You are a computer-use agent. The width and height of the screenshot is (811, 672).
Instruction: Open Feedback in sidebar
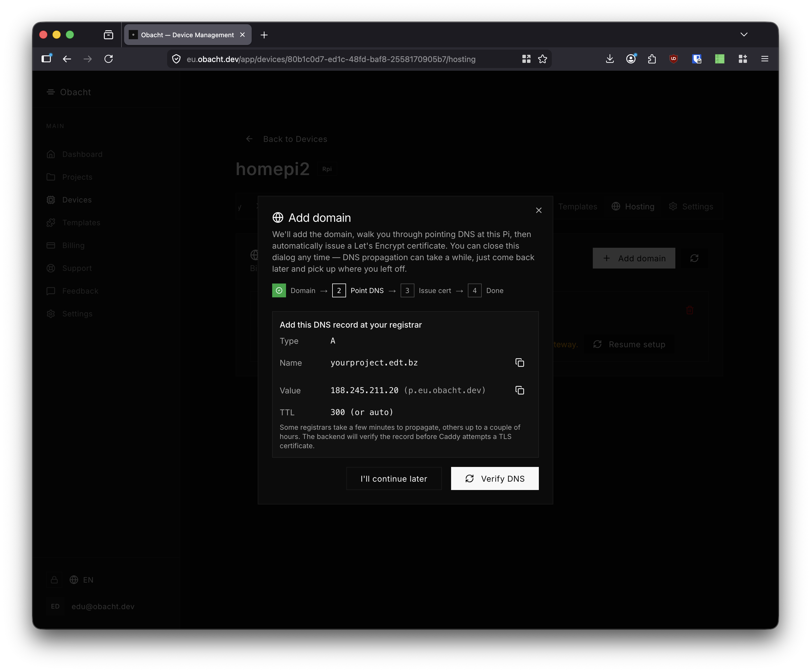point(72,291)
